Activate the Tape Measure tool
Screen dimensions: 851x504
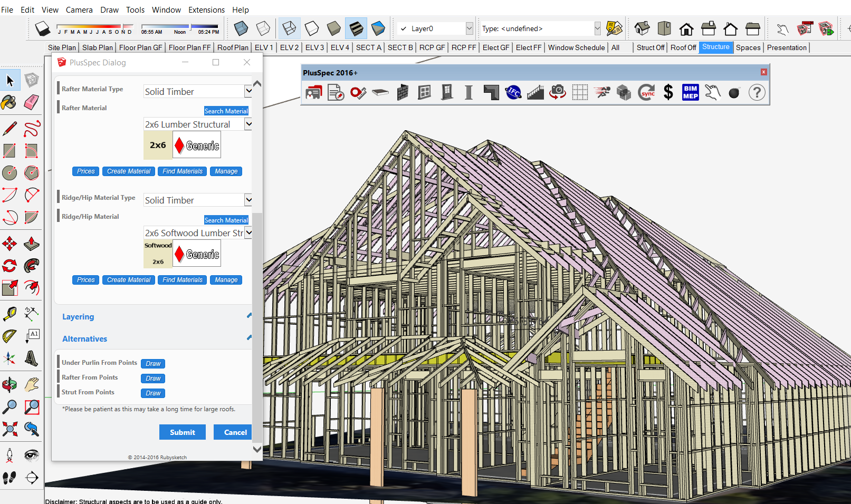click(x=9, y=313)
